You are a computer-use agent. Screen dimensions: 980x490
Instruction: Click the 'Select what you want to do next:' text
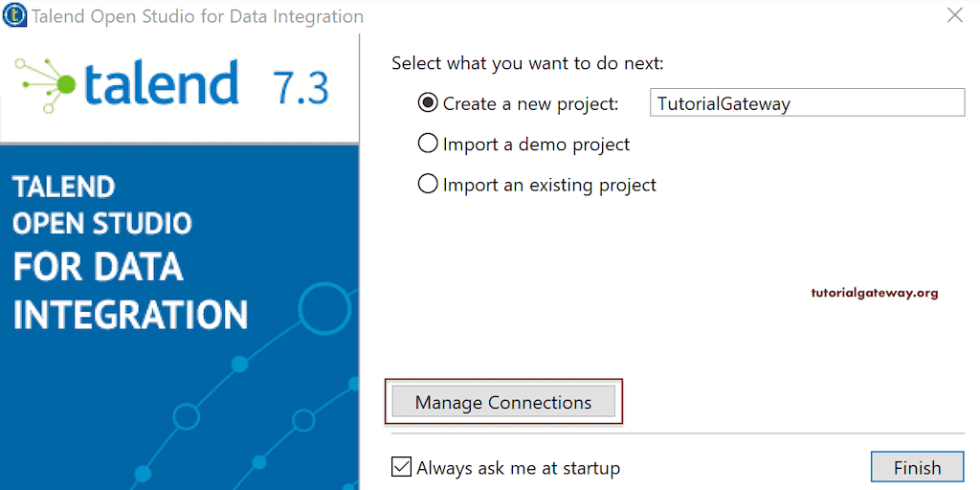coord(527,63)
